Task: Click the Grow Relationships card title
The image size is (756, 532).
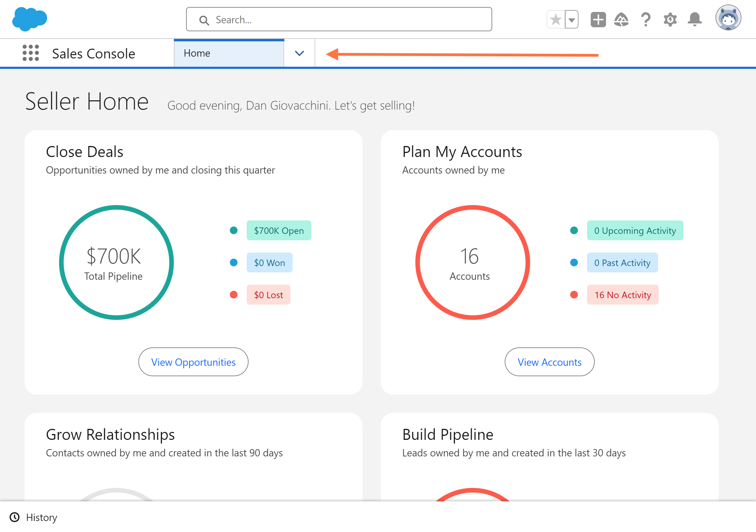Action: click(x=110, y=435)
